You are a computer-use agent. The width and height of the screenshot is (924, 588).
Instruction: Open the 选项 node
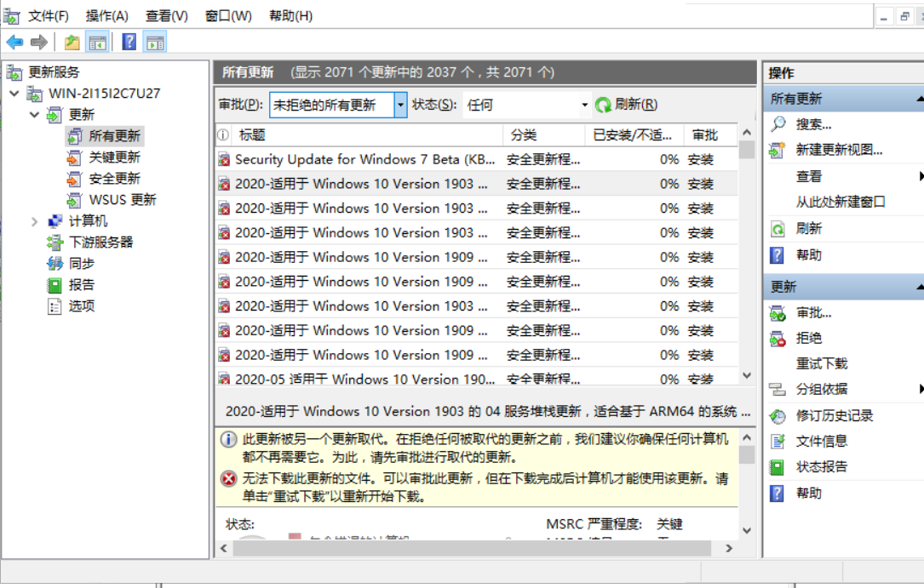coord(81,306)
